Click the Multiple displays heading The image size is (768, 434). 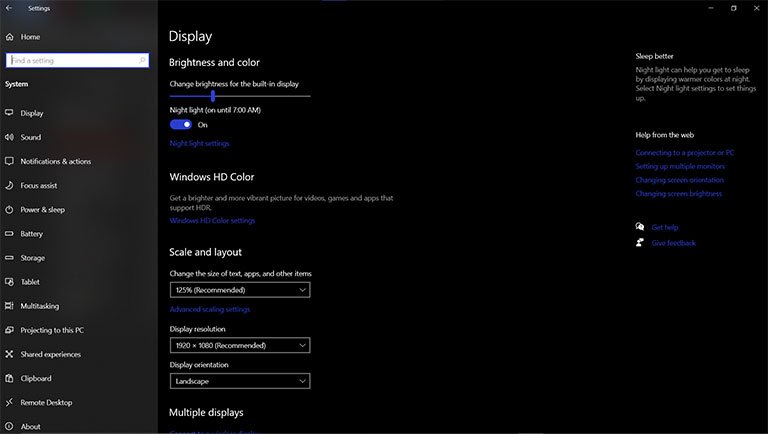(206, 412)
